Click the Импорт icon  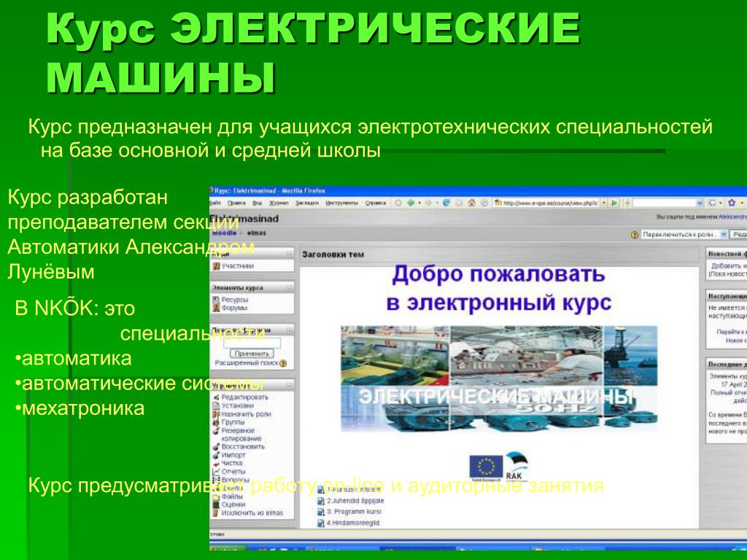(x=216, y=455)
